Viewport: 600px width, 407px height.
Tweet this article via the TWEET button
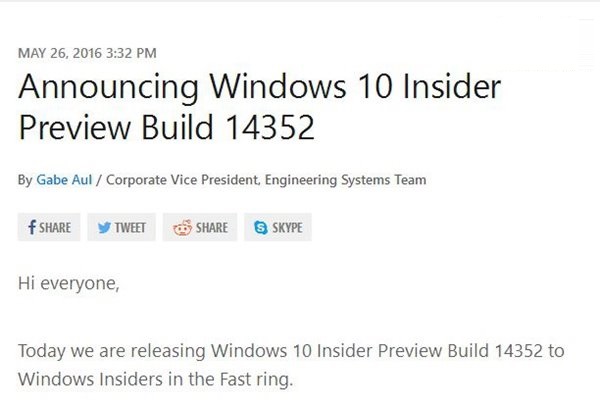click(x=121, y=227)
